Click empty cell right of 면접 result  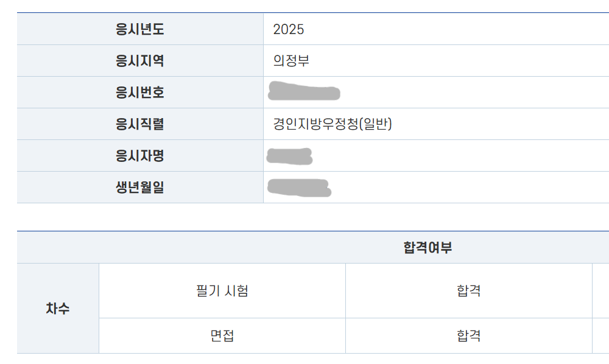(600, 335)
